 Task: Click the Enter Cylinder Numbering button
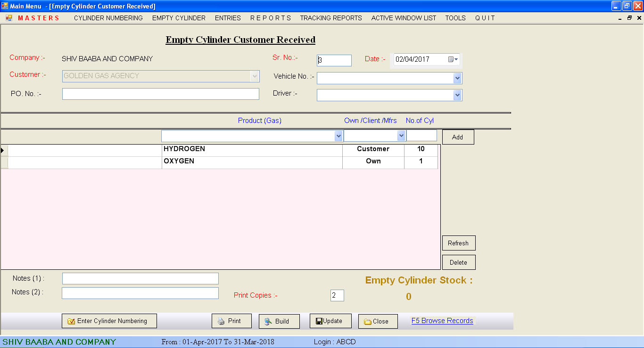[109, 321]
